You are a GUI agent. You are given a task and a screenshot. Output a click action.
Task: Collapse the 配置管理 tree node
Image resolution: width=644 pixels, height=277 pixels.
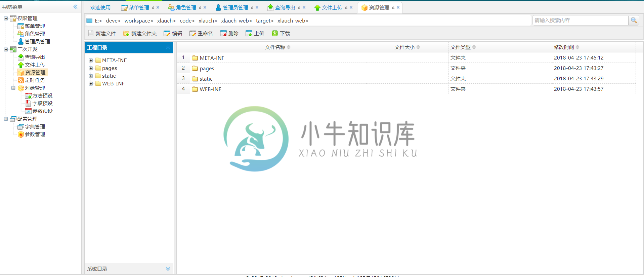6,119
